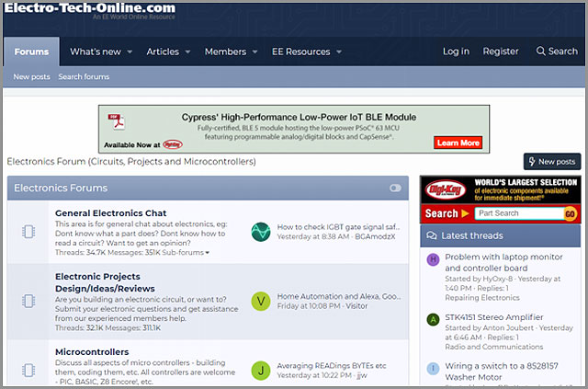Open Search with the magnifier icon
The image size is (588, 389).
click(x=557, y=51)
